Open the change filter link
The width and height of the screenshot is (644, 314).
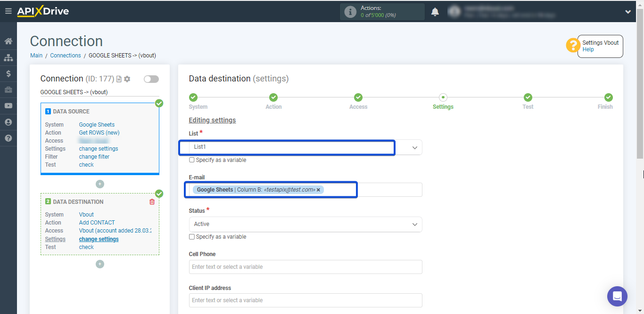(94, 157)
